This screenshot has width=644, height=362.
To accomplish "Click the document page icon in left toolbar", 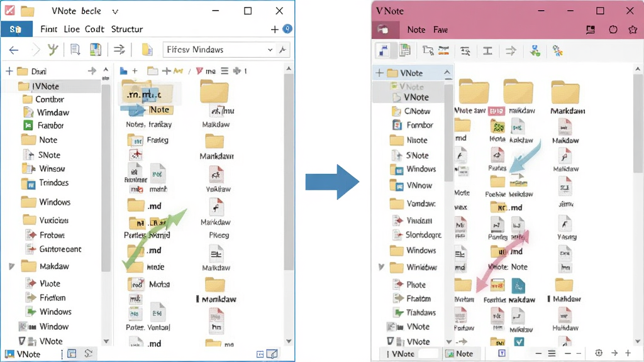I will tap(75, 50).
